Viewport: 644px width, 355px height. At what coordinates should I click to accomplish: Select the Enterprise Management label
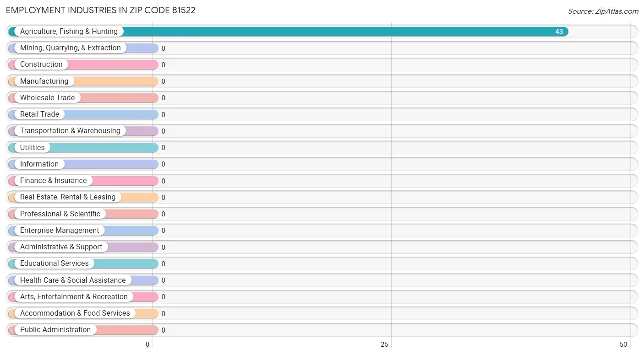60,231
